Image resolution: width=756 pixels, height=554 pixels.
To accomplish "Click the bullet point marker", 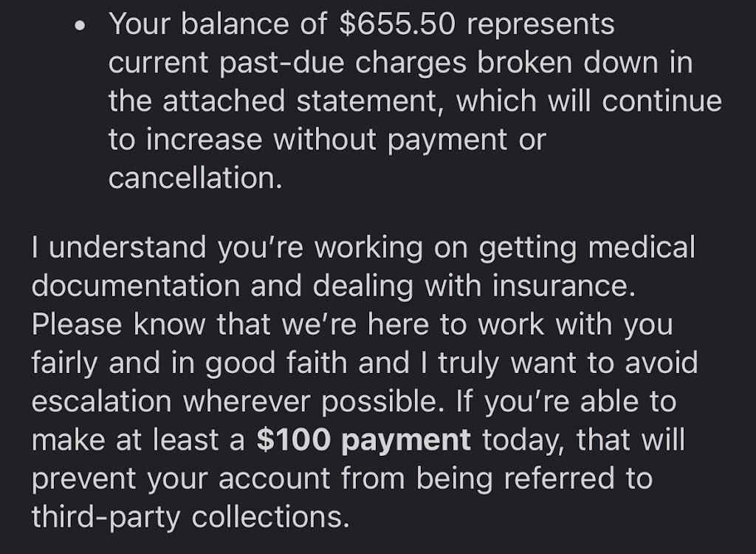I will coord(80,26).
